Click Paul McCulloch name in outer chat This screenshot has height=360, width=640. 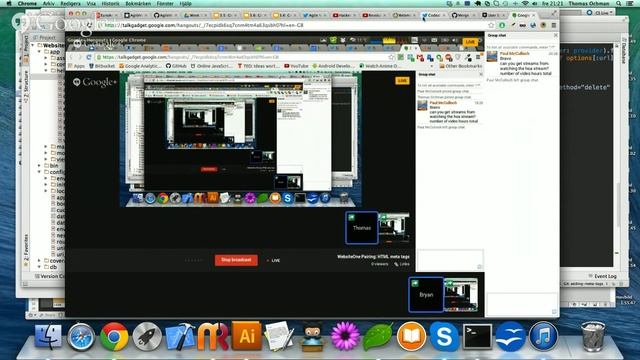pos(514,53)
